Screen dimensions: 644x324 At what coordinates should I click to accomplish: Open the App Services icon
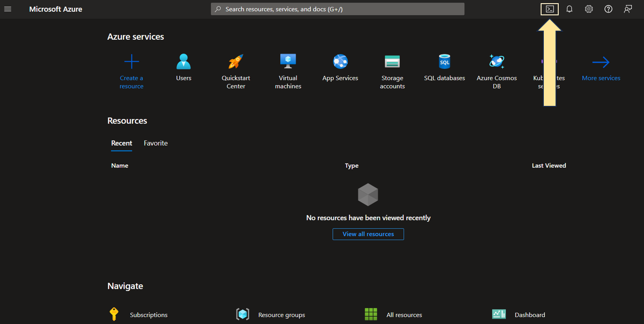tap(340, 61)
